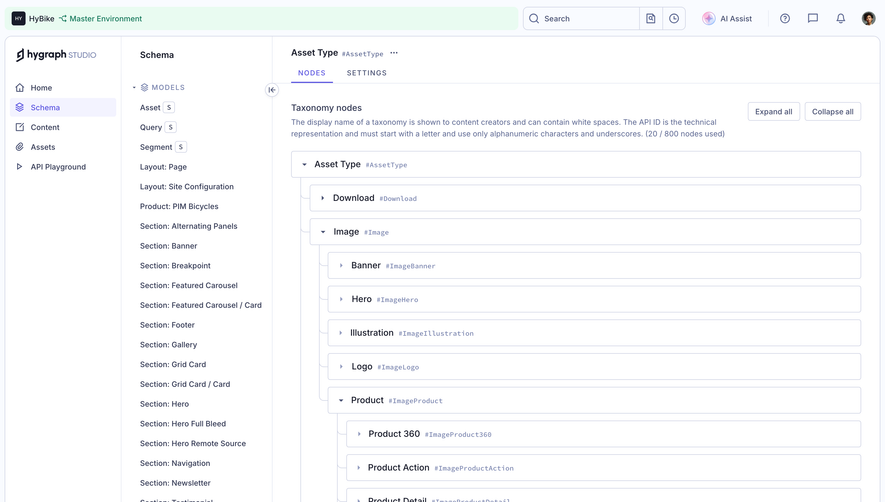The image size is (885, 502).
Task: Collapse the schema sidebar panel
Action: (272, 90)
